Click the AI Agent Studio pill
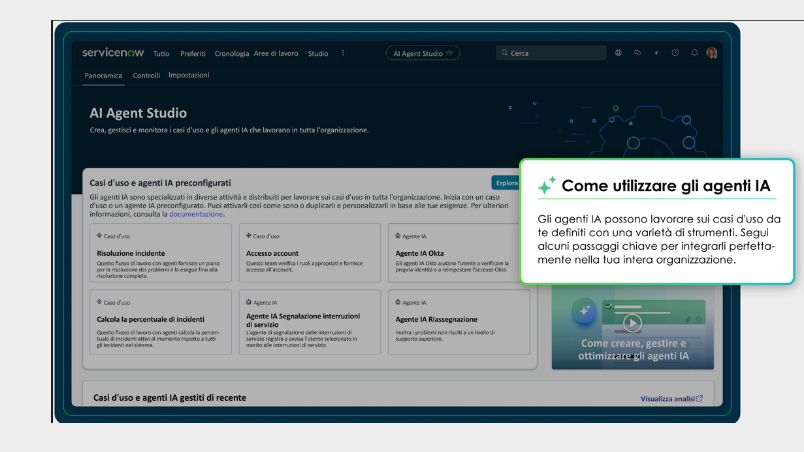The image size is (804, 452). 423,53
